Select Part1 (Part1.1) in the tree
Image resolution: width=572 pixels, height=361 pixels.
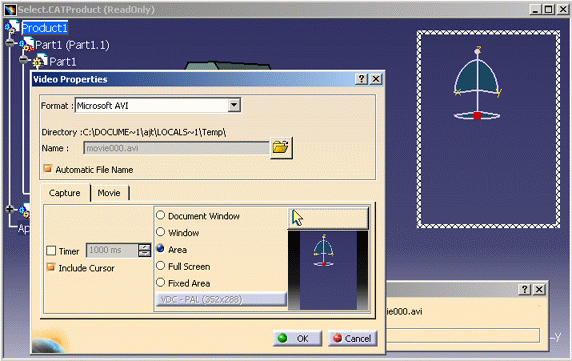coord(72,45)
